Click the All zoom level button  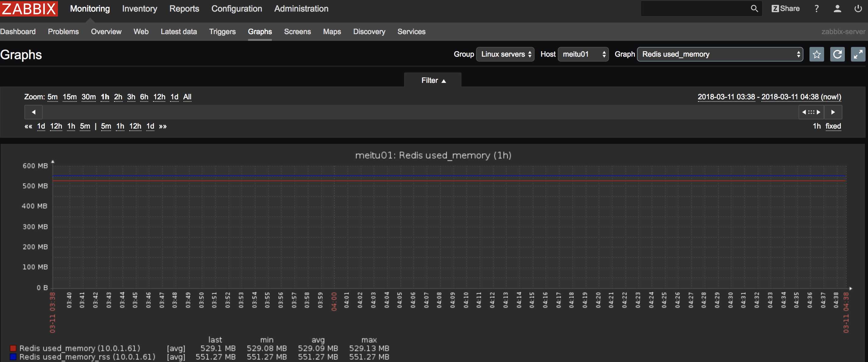[187, 96]
